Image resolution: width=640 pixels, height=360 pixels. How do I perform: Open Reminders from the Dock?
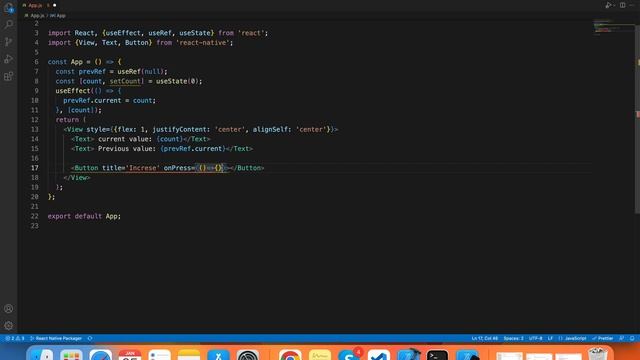(159, 354)
